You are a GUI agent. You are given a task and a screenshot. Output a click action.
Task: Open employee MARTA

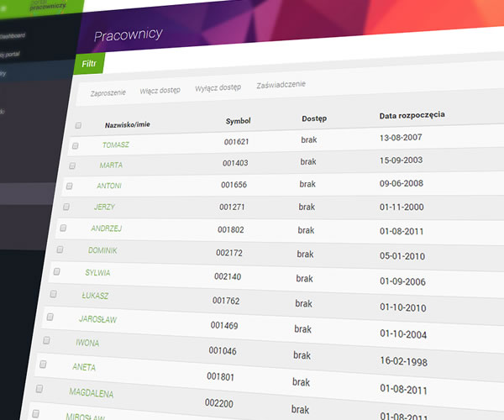(x=111, y=165)
